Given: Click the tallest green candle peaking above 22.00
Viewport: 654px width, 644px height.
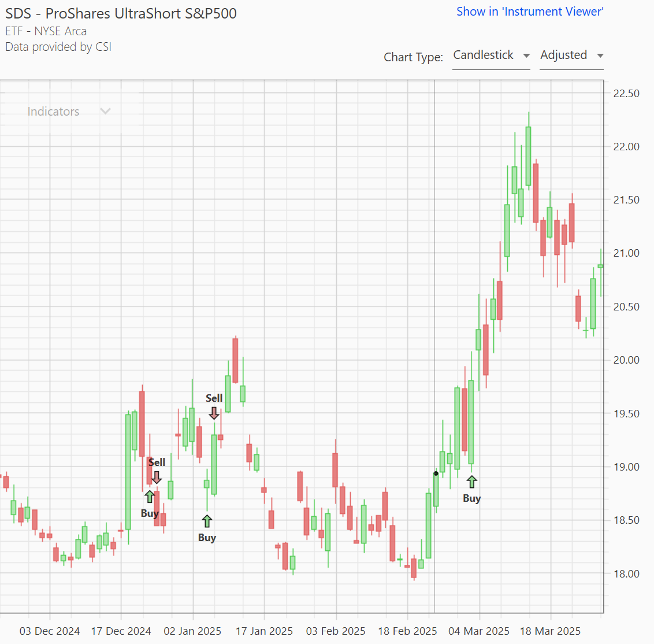Looking at the screenshot, I should coord(528,156).
